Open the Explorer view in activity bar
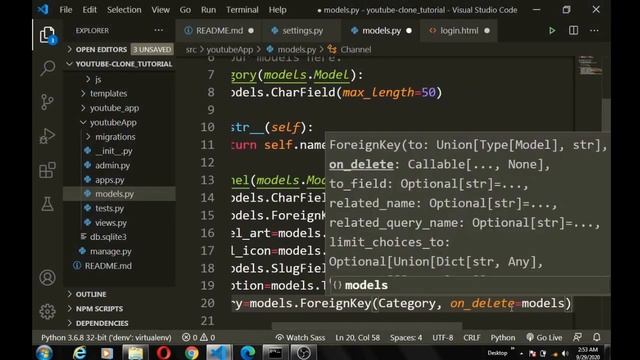 47,35
